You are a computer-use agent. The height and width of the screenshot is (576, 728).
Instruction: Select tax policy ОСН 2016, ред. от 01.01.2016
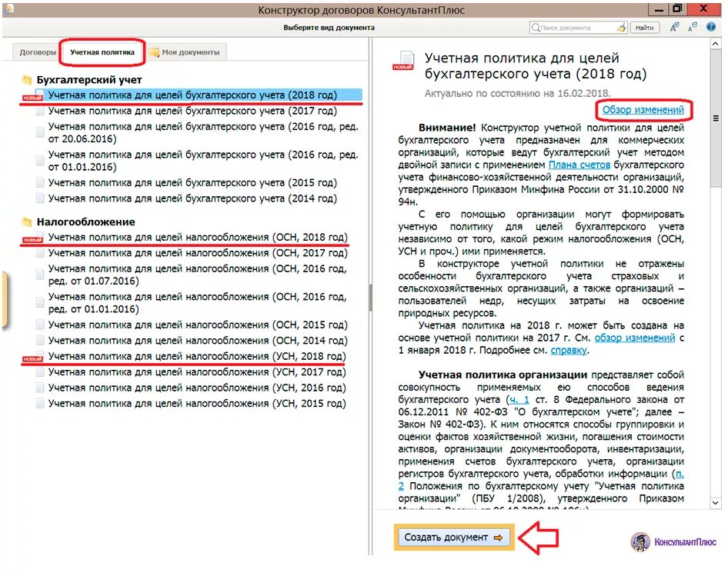coord(197,303)
